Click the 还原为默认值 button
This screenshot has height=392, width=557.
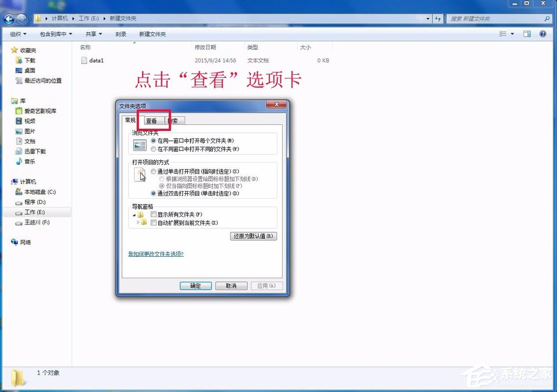(253, 236)
